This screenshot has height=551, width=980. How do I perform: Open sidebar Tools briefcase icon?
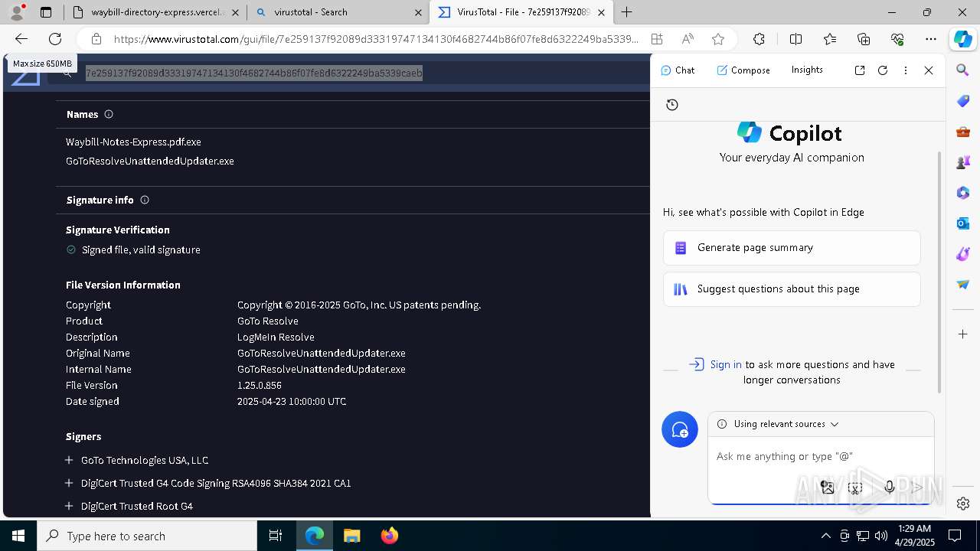coord(963,132)
